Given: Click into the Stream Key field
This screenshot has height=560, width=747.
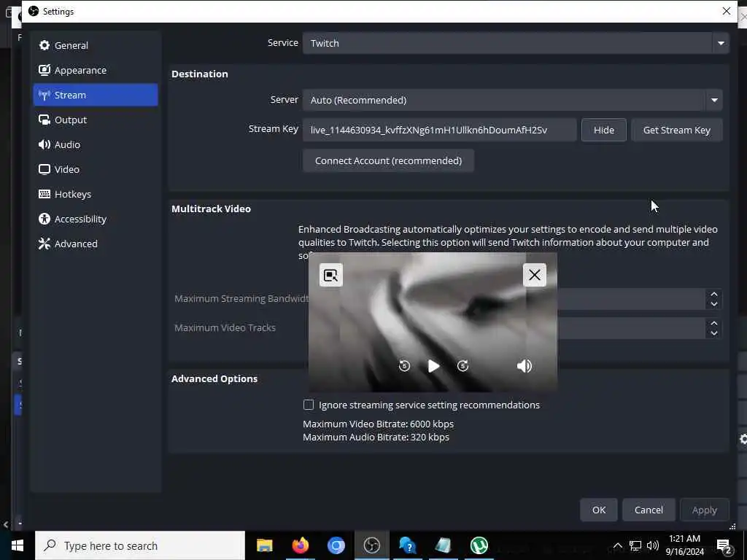Looking at the screenshot, I should (439, 130).
